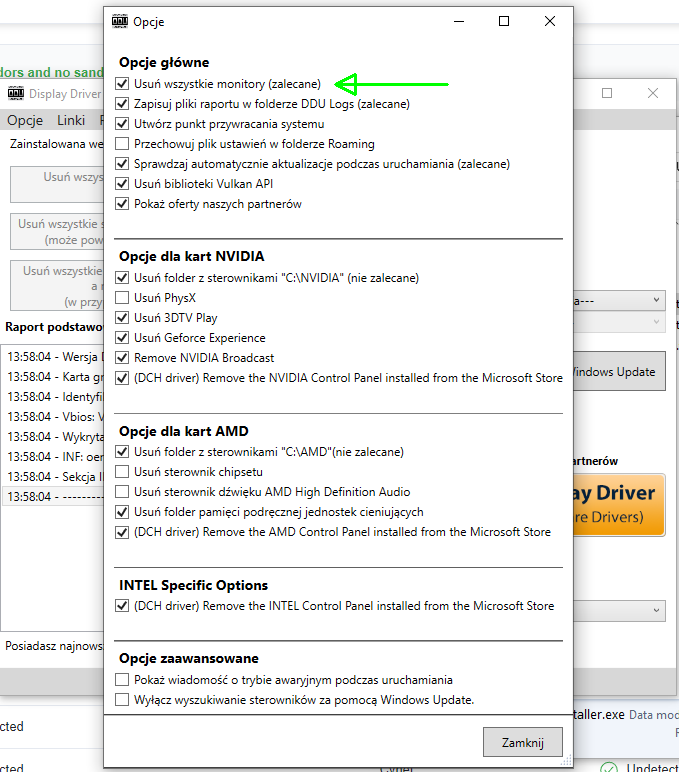The width and height of the screenshot is (679, 772).
Task: Click the Windows Update button in DDU window
Action: coord(619,372)
